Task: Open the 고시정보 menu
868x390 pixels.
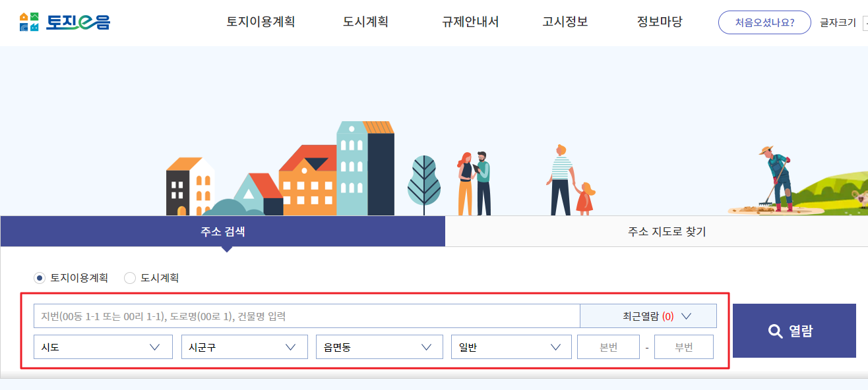Action: click(x=565, y=22)
